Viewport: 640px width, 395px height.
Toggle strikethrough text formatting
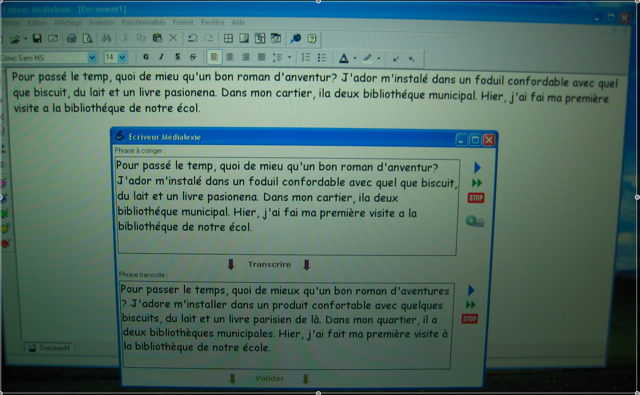click(x=193, y=57)
